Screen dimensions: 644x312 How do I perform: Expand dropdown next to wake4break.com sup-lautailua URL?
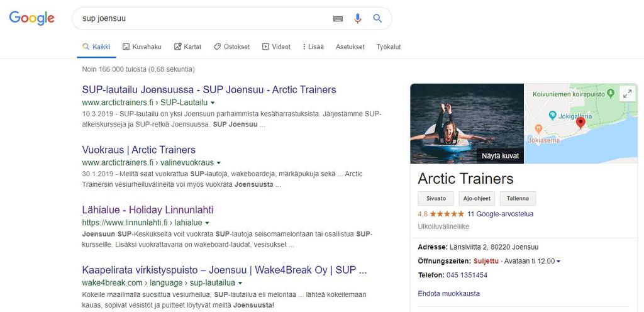(x=240, y=283)
